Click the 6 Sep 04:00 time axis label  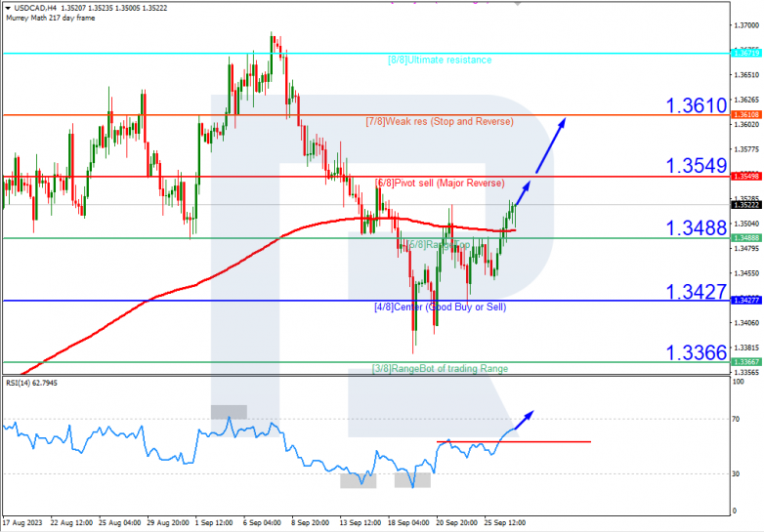[x=263, y=523]
